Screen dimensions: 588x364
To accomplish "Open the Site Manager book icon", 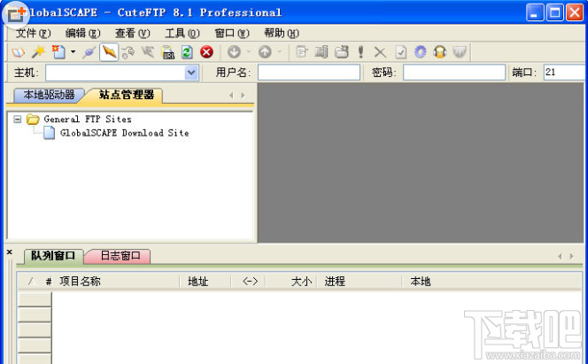I will 18,51.
